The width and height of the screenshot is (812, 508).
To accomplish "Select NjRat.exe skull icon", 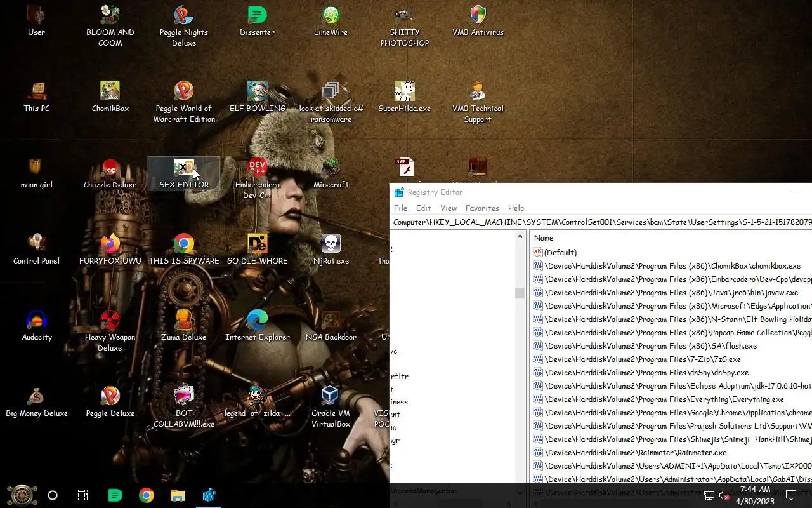I will (x=331, y=250).
